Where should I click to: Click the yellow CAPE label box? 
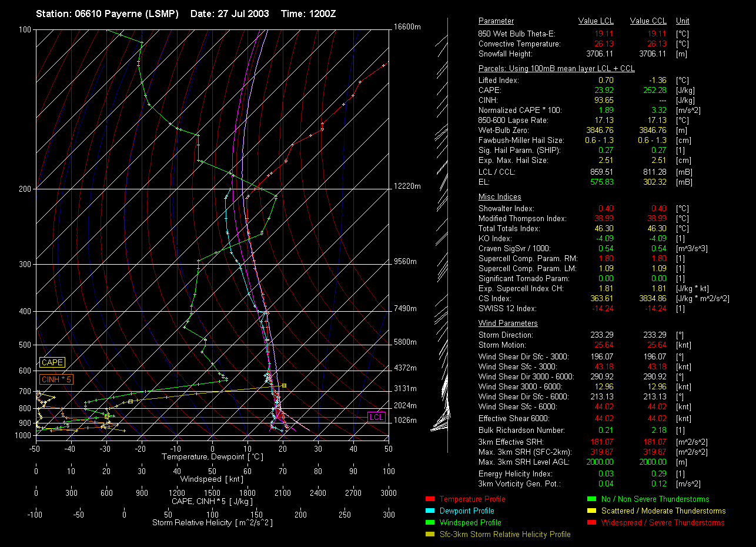point(52,363)
